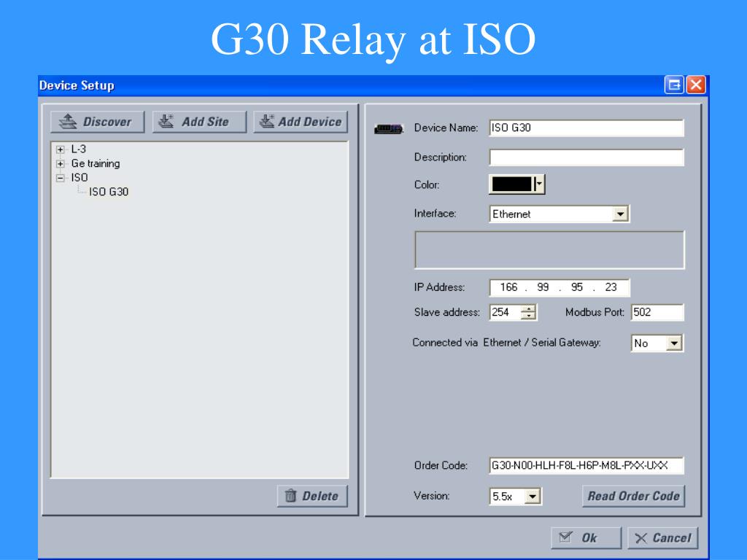Focus the Order Code field
The image size is (747, 560).
(x=587, y=466)
